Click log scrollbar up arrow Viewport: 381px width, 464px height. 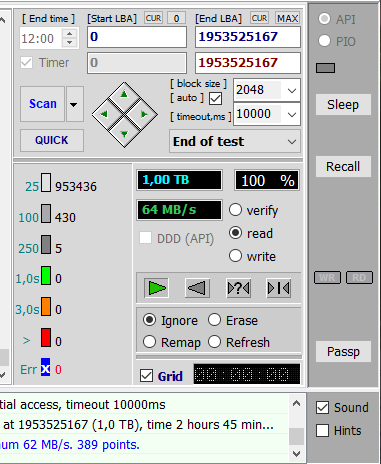(x=296, y=404)
